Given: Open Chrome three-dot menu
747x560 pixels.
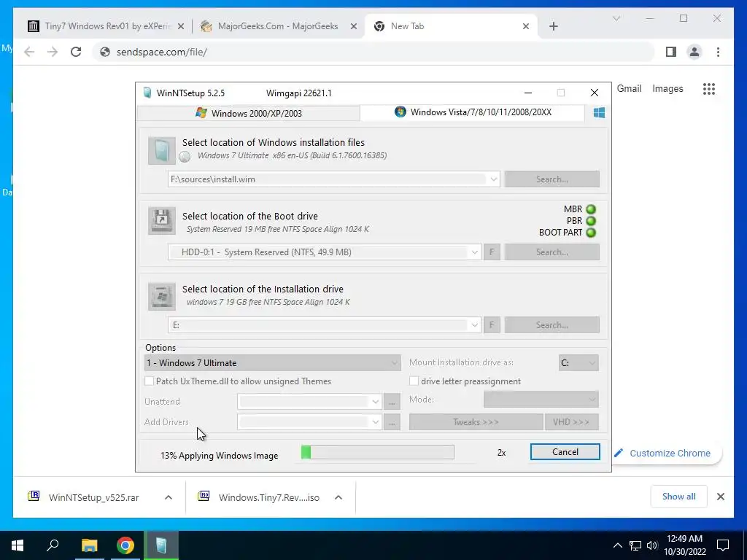Looking at the screenshot, I should [x=718, y=52].
